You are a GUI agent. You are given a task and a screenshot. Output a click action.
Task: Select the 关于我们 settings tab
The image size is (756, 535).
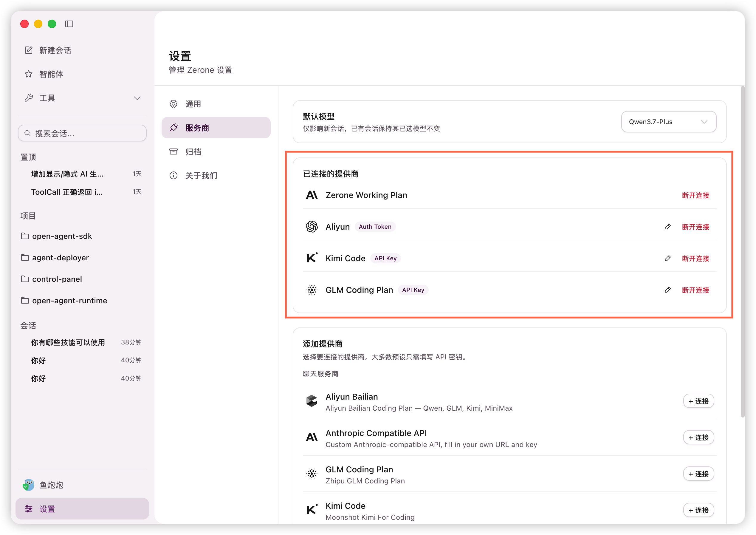[216, 176]
